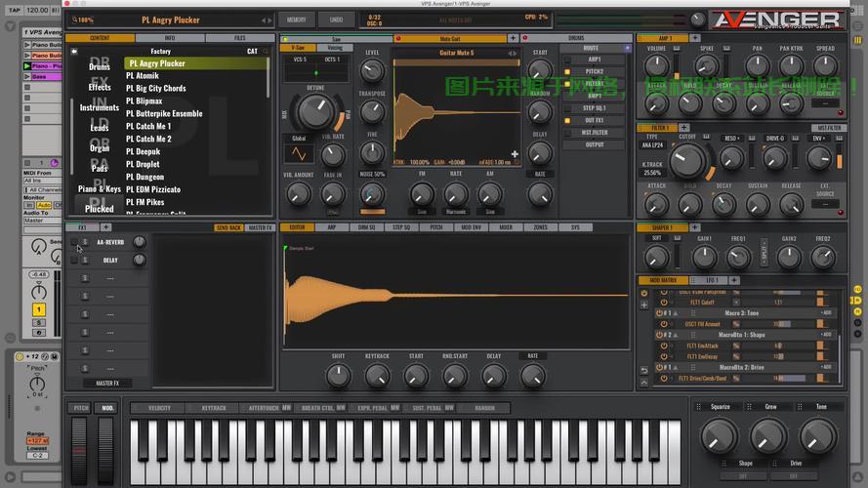Image resolution: width=868 pixels, height=488 pixels.
Task: Open MOD ENV editor tab
Action: pos(471,227)
